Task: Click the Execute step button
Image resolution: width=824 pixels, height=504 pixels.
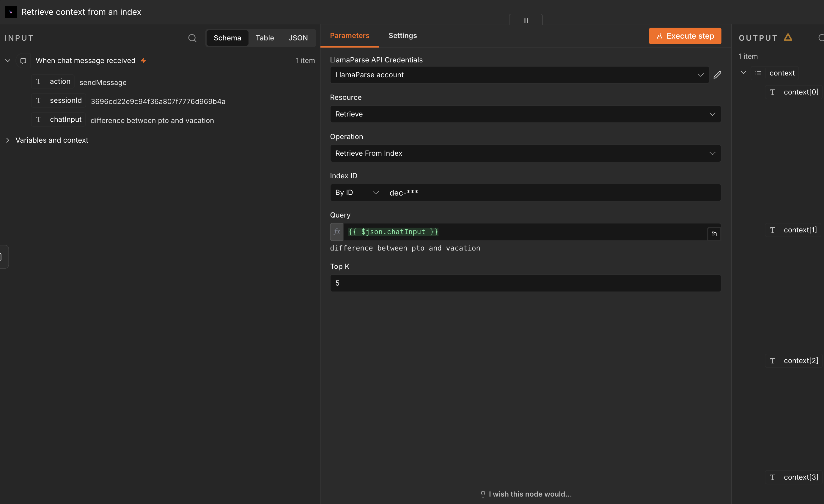Action: (685, 36)
